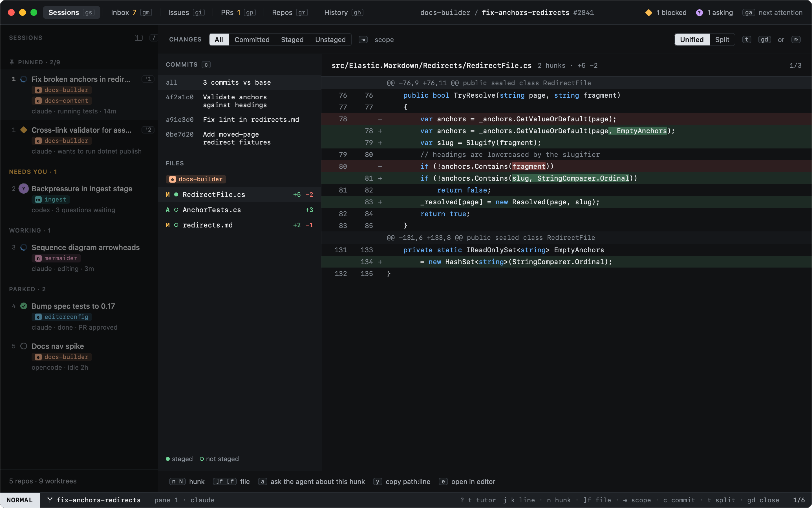
Task: Click the empty circle icon on Docs nav spike
Action: [x=23, y=346]
